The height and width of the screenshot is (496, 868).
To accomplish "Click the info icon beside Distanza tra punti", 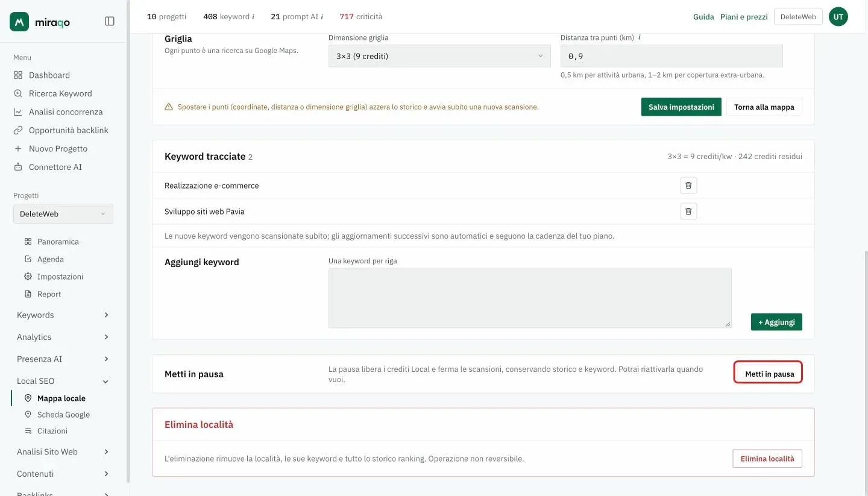I will pos(639,37).
